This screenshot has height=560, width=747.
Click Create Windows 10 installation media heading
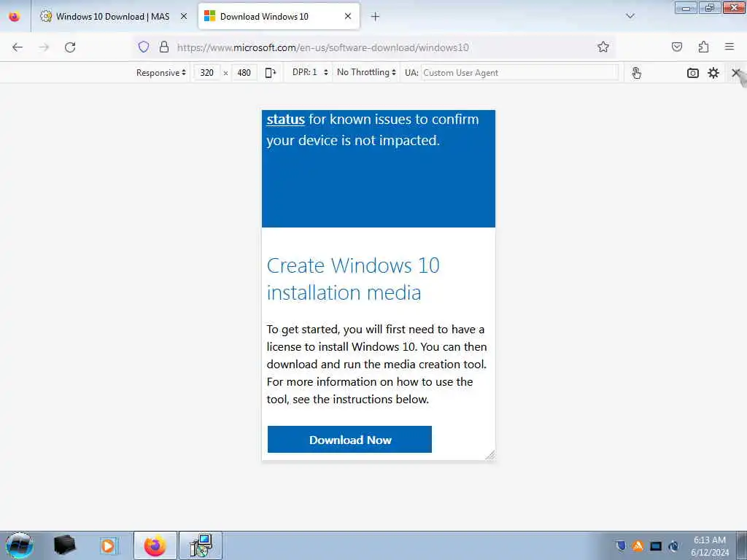click(353, 279)
